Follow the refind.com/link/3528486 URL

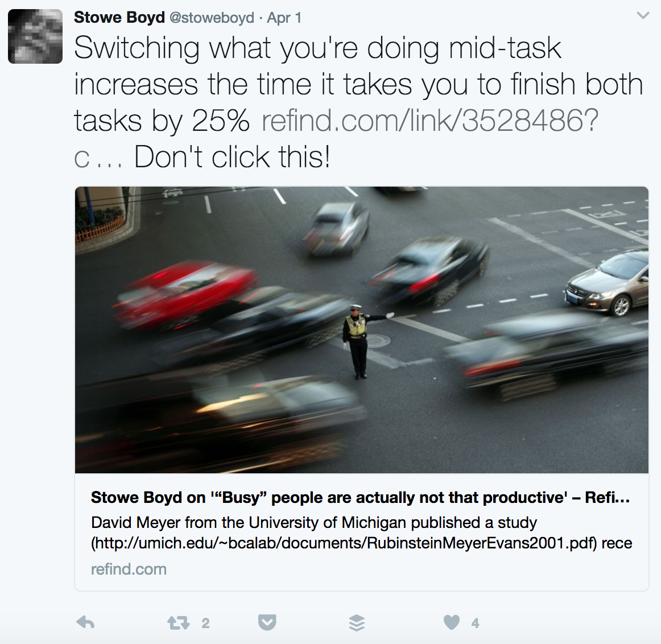[429, 121]
